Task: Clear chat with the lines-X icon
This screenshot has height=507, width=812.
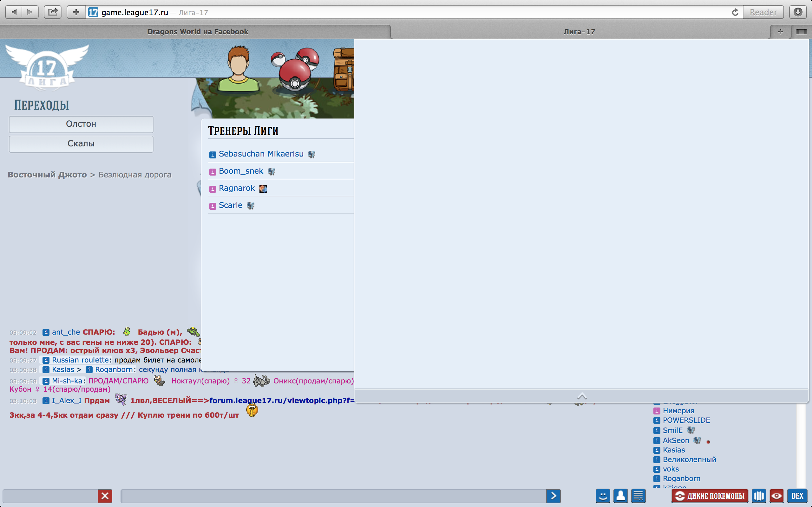Action: pos(638,496)
